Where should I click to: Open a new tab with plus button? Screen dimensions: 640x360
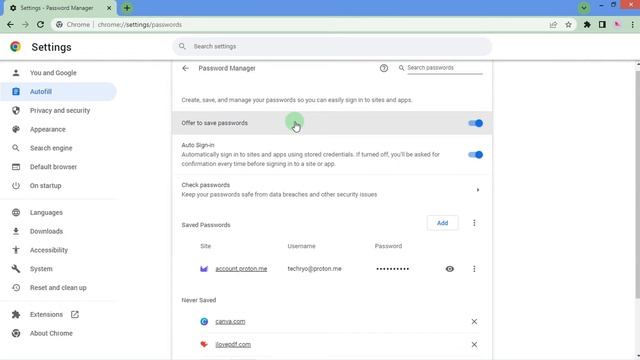click(127, 8)
